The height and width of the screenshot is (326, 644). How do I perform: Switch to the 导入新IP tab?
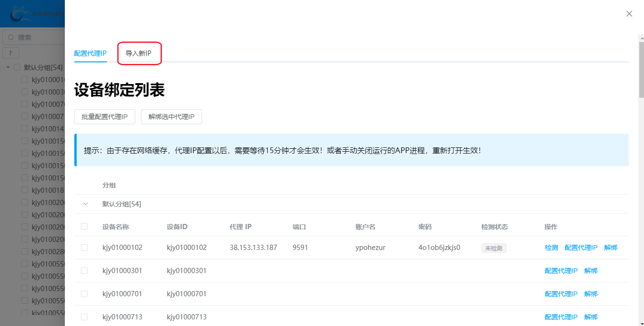[139, 53]
